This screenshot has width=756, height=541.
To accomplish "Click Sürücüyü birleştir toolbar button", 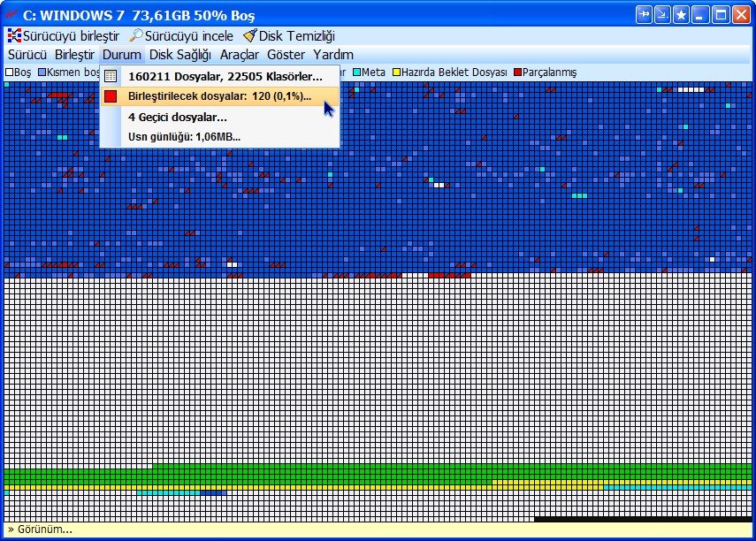I will point(64,35).
